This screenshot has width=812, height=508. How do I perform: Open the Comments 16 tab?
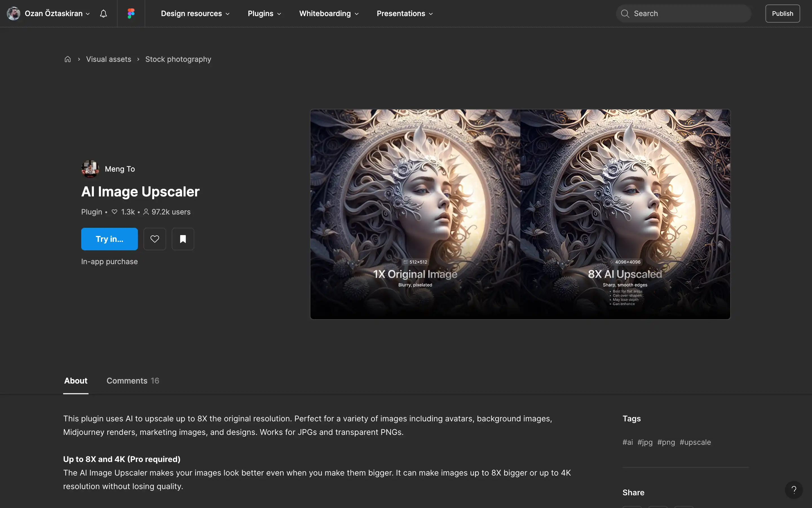click(x=133, y=381)
